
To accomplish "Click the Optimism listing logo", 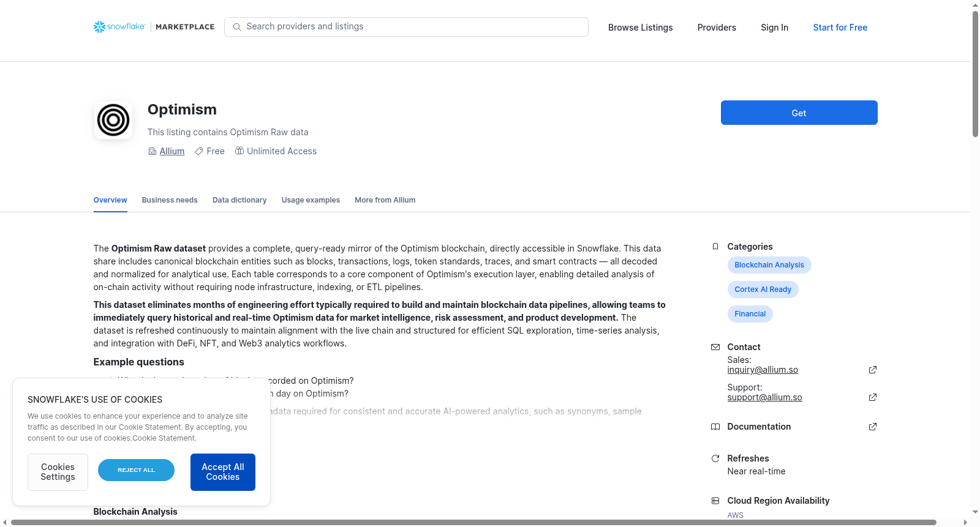I will pyautogui.click(x=113, y=120).
